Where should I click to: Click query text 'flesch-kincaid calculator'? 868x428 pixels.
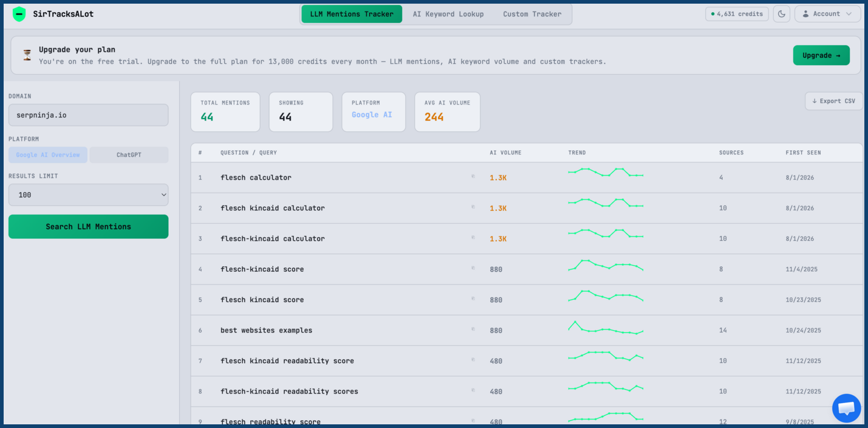(273, 238)
